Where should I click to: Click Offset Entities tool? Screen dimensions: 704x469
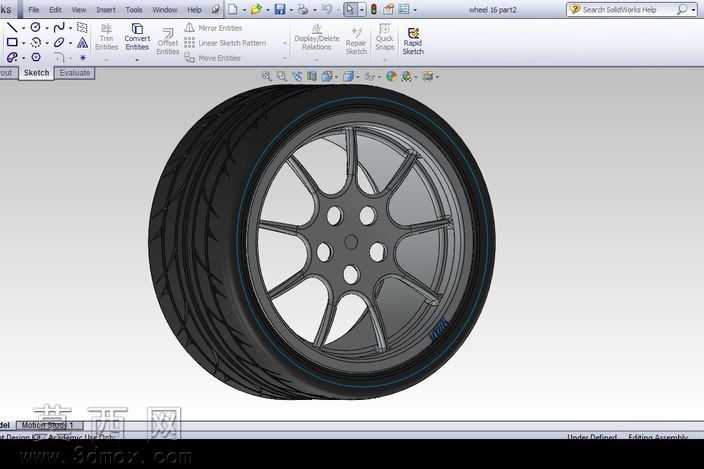pos(167,41)
